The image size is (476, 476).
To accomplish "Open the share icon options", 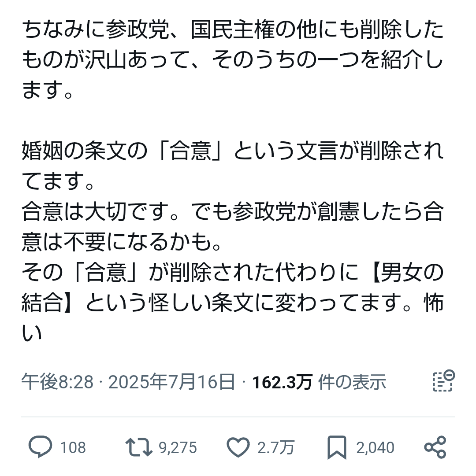I will tap(435, 447).
